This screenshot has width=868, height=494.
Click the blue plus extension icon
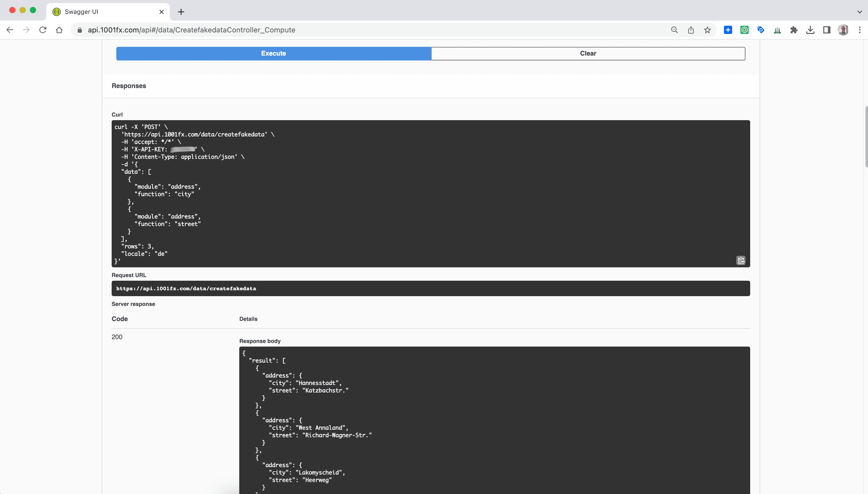pos(728,30)
